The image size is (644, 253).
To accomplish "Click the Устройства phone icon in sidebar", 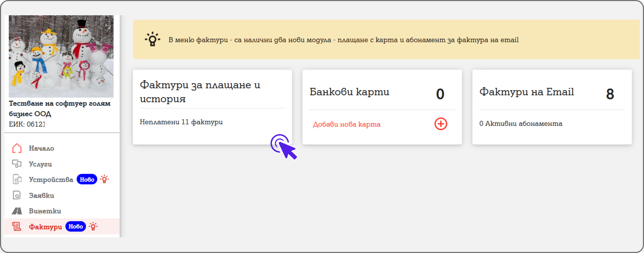I will pyautogui.click(x=17, y=179).
